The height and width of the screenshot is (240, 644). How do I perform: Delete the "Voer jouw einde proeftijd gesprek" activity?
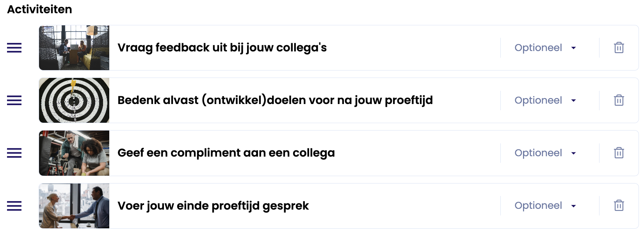(x=619, y=205)
